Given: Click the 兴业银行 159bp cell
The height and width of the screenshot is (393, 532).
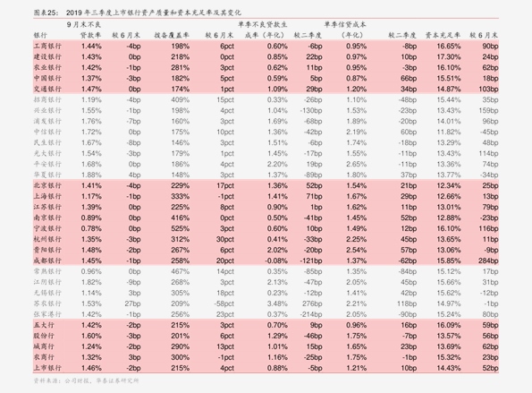Looking at the screenshot, I should pyautogui.click(x=488, y=111).
